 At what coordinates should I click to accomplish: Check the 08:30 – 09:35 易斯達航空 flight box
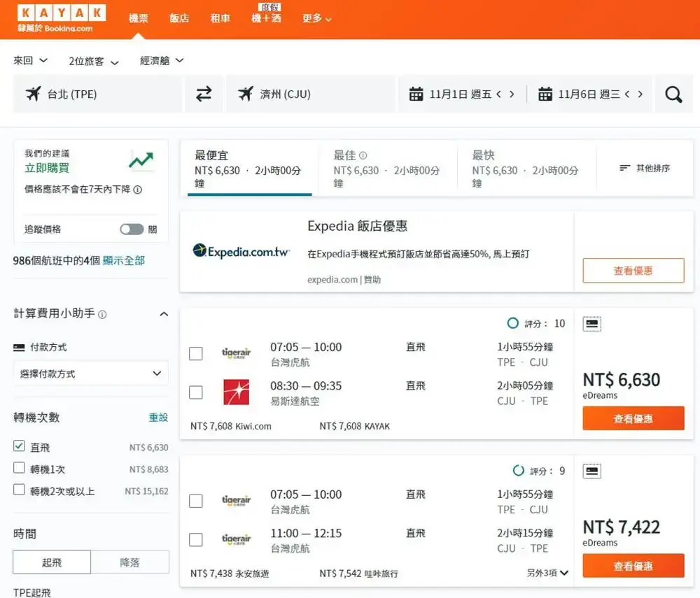(x=196, y=392)
